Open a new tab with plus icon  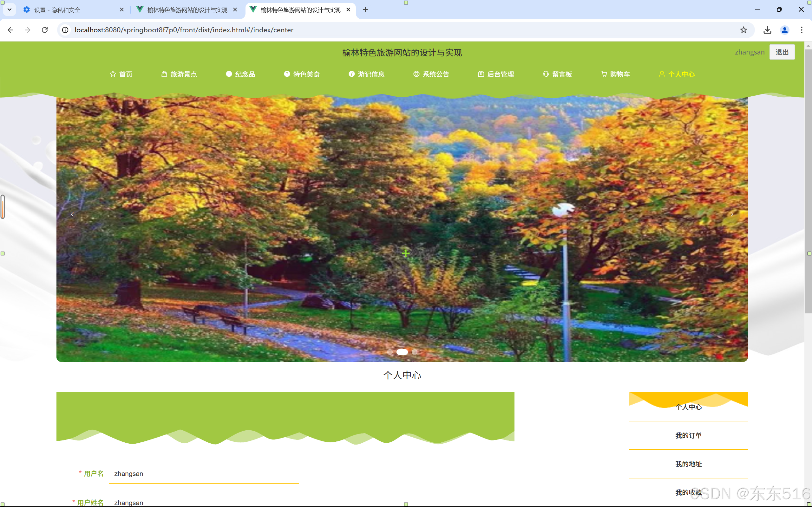tap(365, 10)
